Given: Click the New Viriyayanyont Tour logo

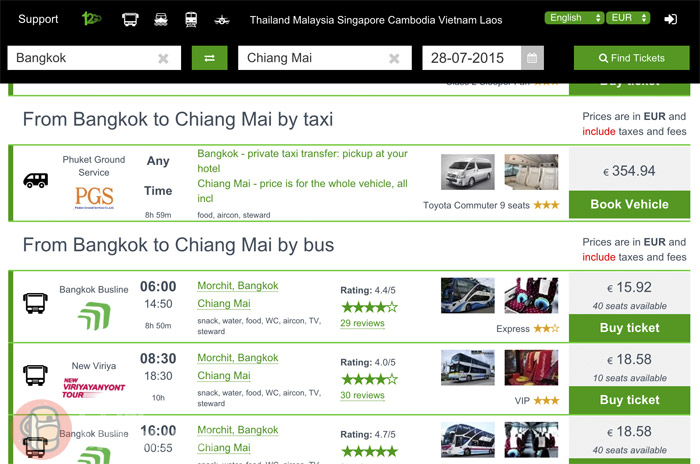Looking at the screenshot, I should coord(94,387).
